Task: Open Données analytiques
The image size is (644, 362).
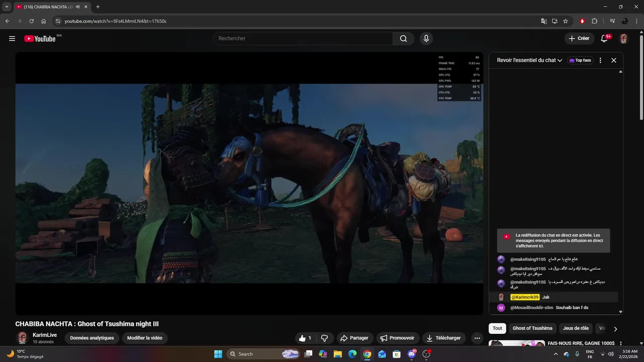Action: 92,338
